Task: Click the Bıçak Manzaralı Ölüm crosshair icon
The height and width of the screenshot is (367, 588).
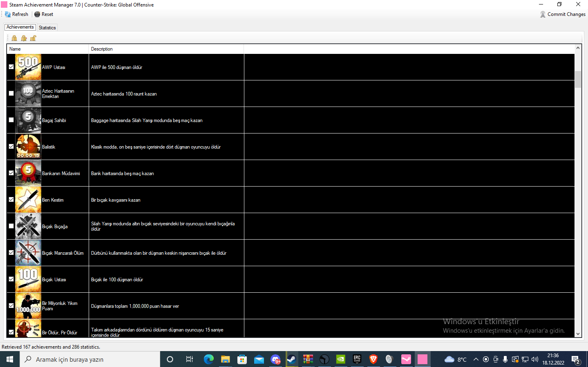Action: [28, 253]
